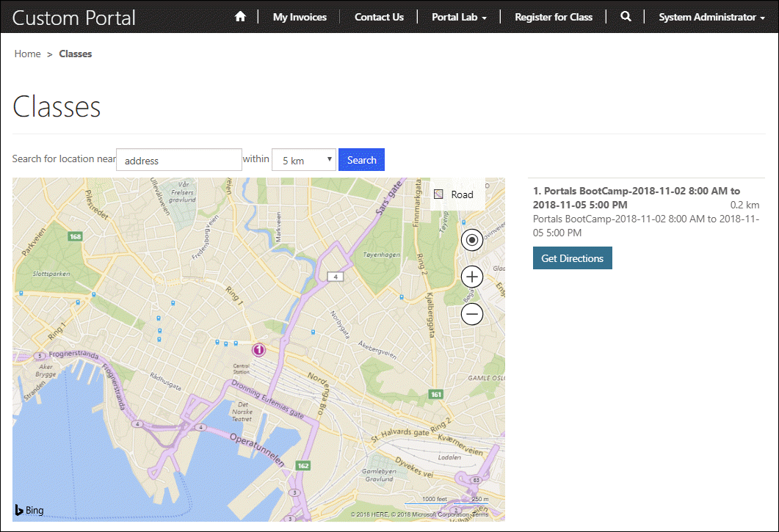Open Portals BootCamp result title
779x532 pixels.
point(636,197)
